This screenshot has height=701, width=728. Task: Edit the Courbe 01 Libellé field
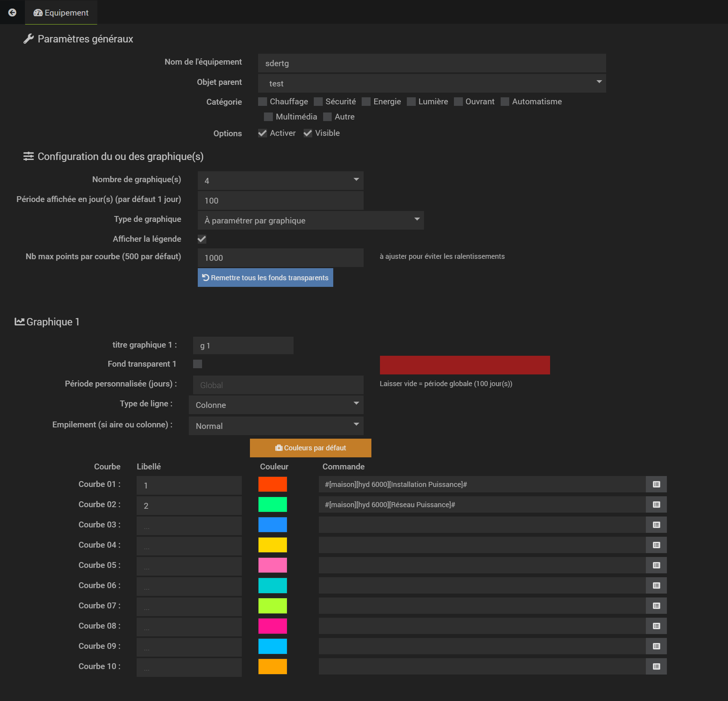click(x=189, y=485)
